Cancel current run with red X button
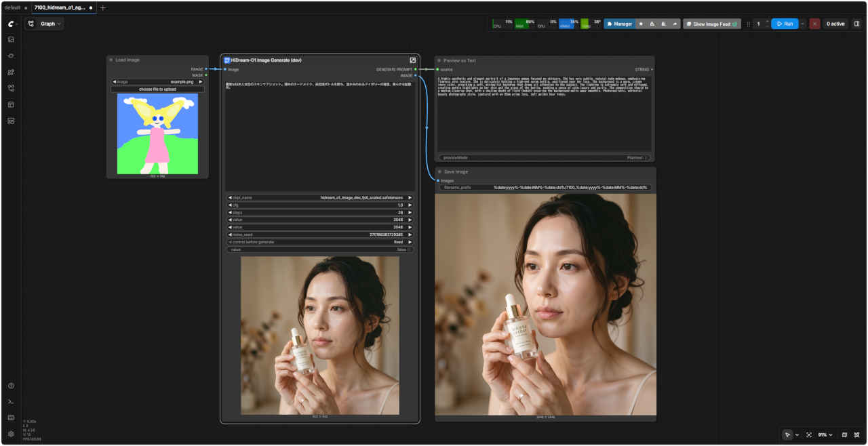The width and height of the screenshot is (868, 446). (x=814, y=24)
